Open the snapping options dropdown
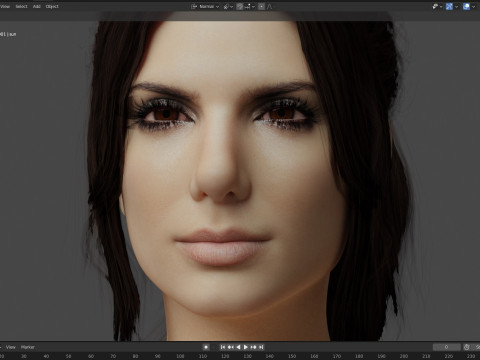The width and height of the screenshot is (480, 360). click(249, 6)
